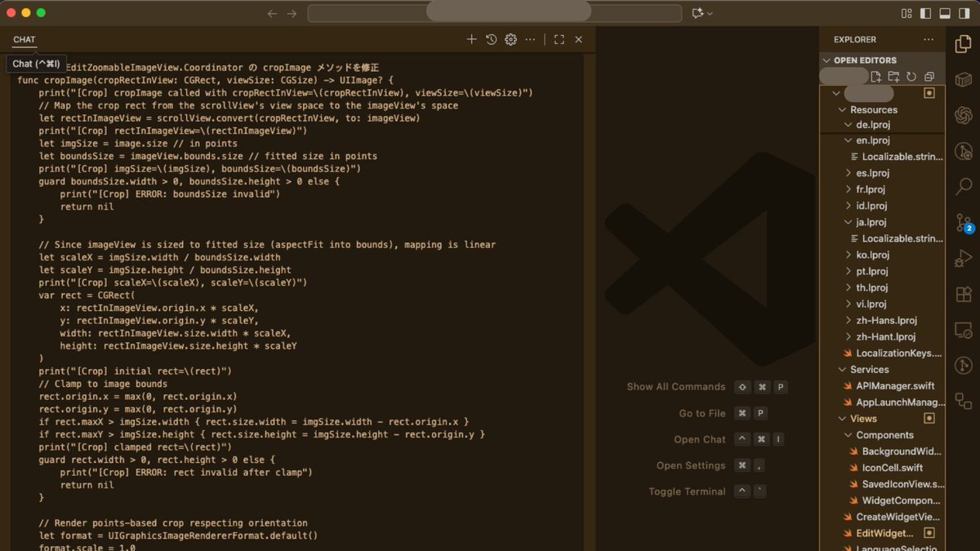Show chat history in Chat panel
The image size is (980, 551).
(491, 39)
